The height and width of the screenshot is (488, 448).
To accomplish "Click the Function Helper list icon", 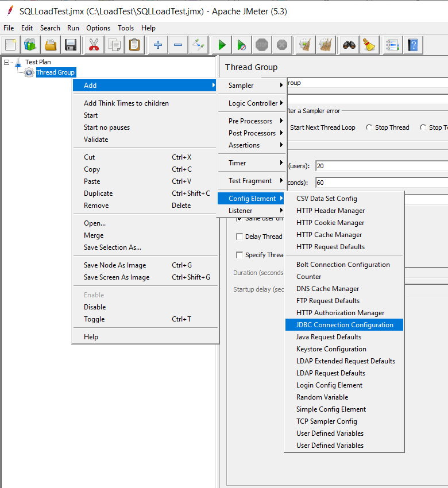I will [x=392, y=45].
